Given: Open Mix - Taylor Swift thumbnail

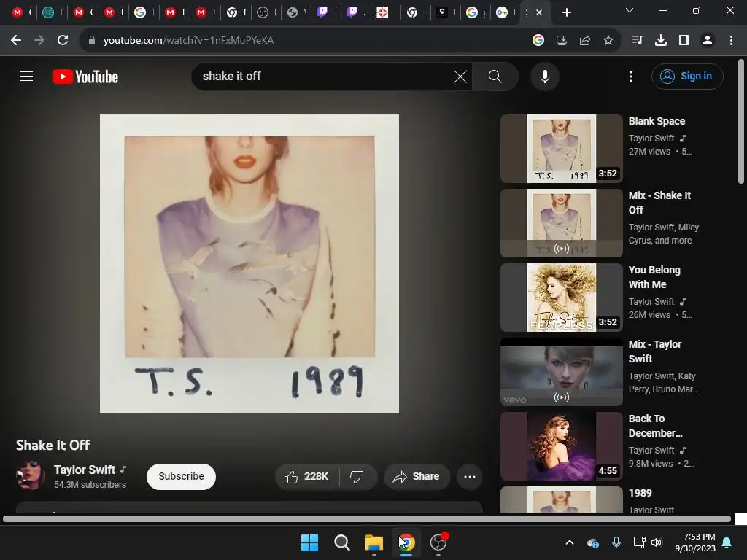Looking at the screenshot, I should (561, 371).
